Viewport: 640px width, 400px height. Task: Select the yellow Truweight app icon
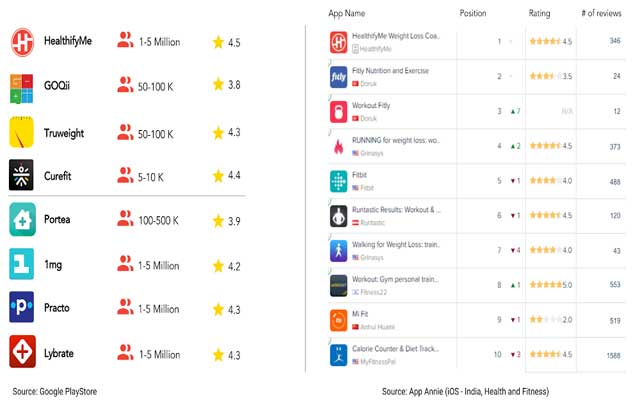[x=22, y=132]
